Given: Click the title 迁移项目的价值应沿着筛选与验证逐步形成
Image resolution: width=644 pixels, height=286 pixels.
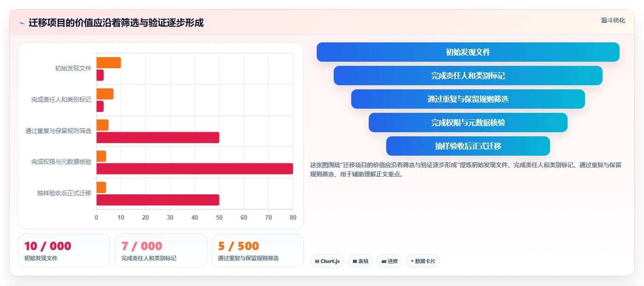Looking at the screenshot, I should 116,23.
